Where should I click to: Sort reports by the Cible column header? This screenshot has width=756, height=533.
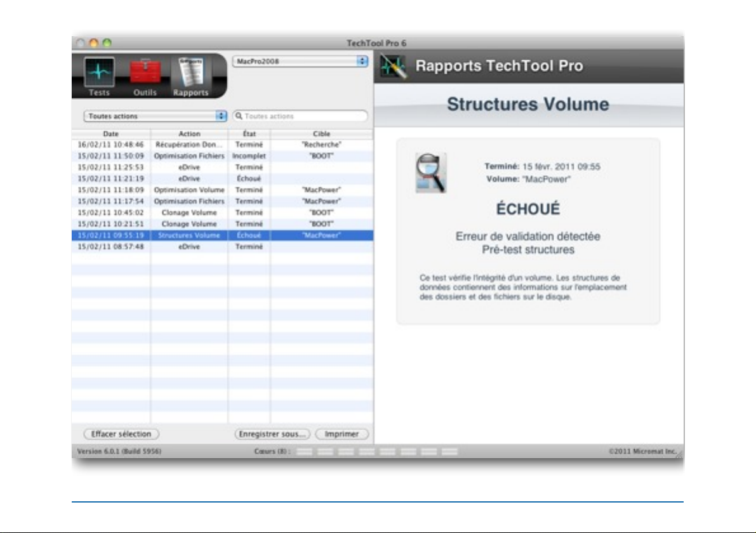click(322, 134)
